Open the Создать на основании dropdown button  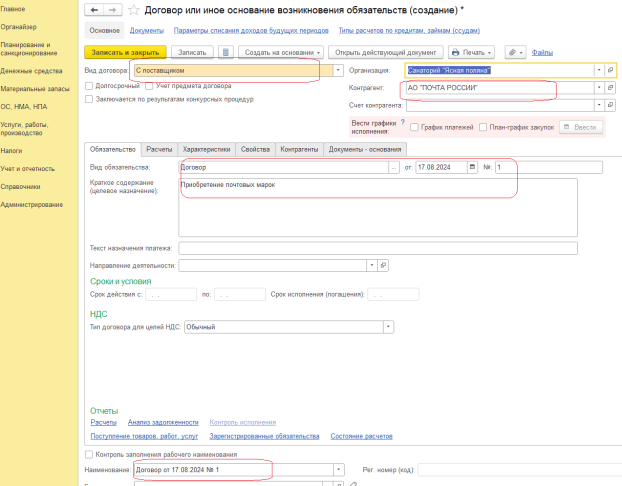point(281,52)
